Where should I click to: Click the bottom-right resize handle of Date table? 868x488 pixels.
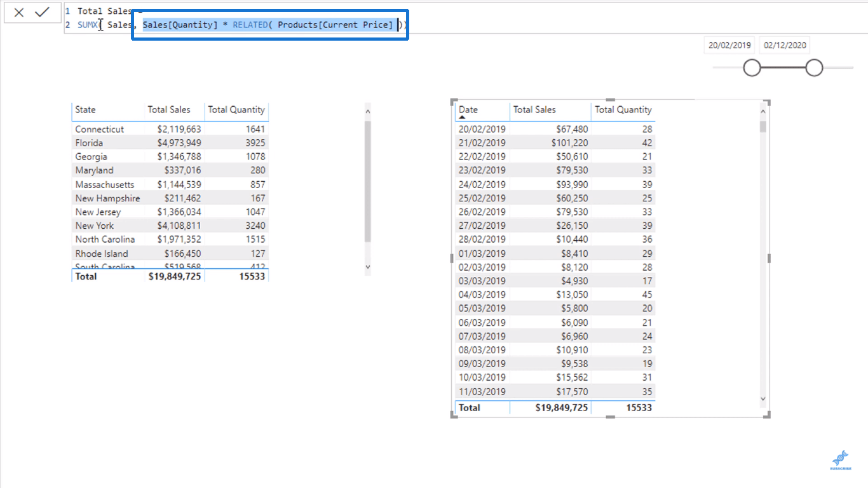click(x=768, y=415)
